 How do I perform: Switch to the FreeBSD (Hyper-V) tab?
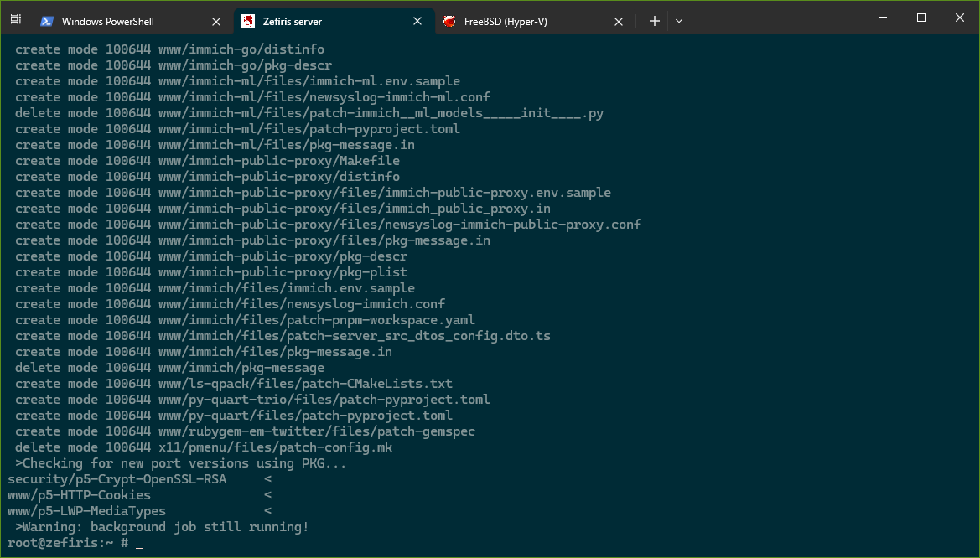[506, 21]
